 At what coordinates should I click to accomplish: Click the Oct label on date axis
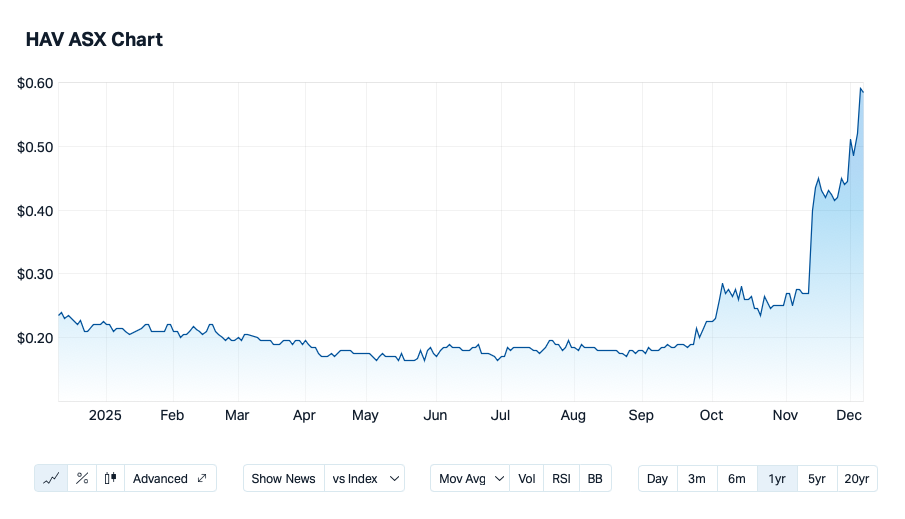tap(711, 416)
